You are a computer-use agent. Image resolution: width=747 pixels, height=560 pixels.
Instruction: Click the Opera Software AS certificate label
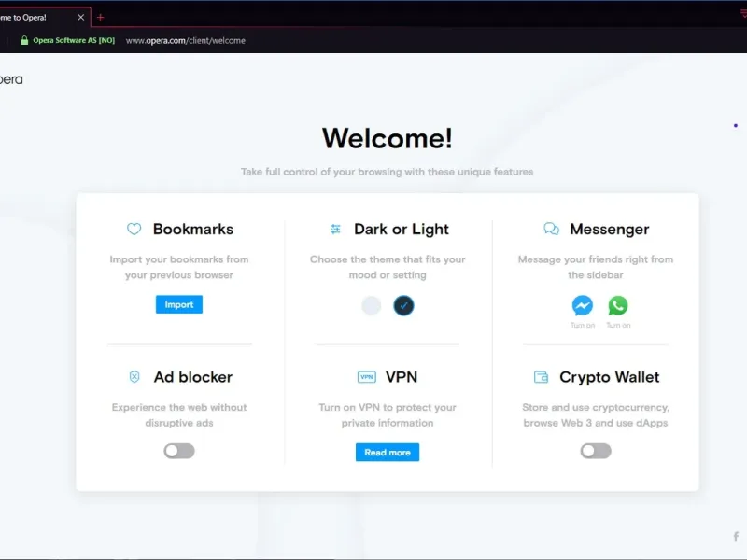[74, 40]
